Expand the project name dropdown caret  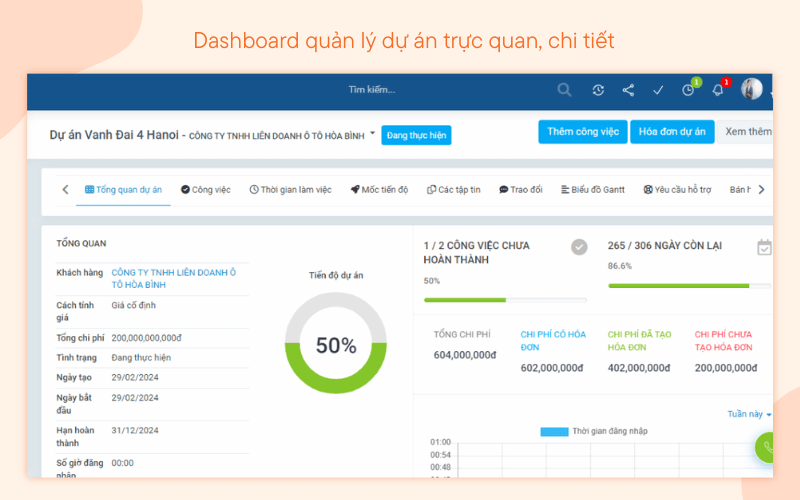pos(372,133)
